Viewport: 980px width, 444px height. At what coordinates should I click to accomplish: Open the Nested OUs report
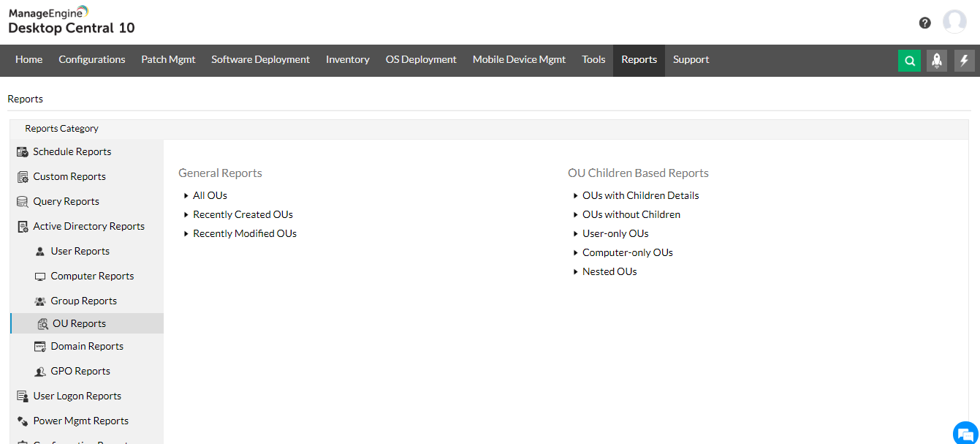click(x=609, y=271)
